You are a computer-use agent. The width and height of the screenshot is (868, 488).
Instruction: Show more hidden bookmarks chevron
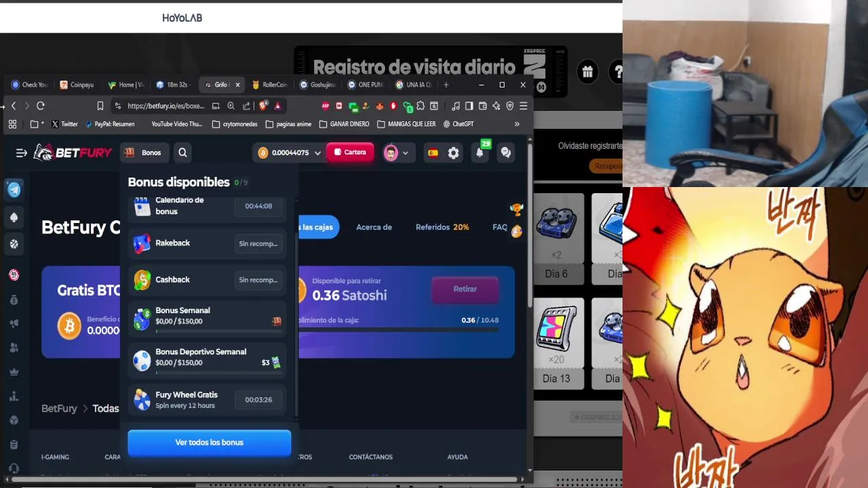coord(517,124)
